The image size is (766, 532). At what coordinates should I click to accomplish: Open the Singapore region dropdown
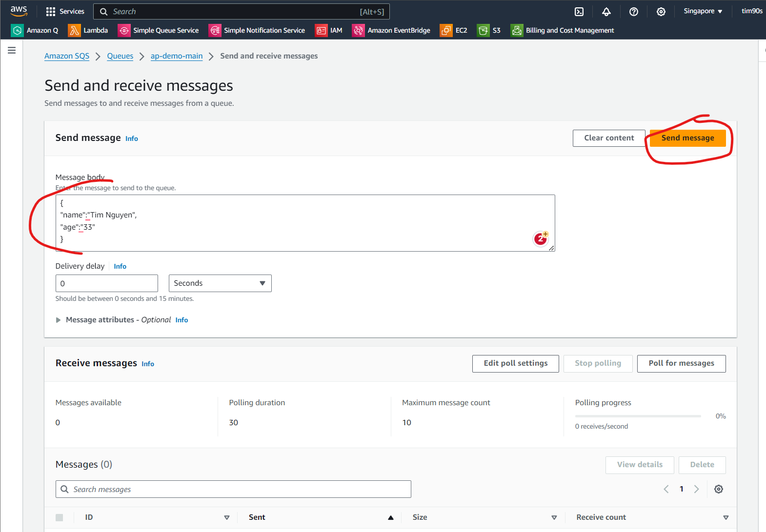click(703, 11)
